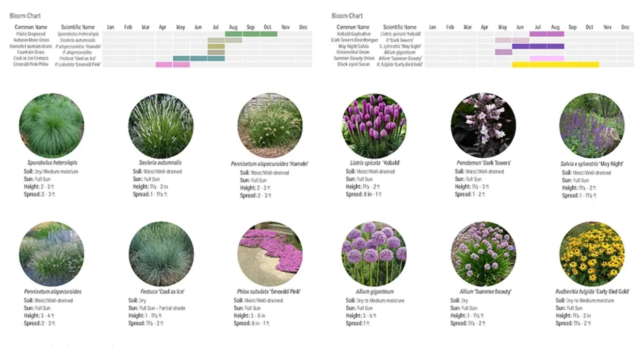Viewport: 644px width, 357px height.
Task: Select the Penstemon 'Dark Towers' photo
Action: [x=483, y=126]
